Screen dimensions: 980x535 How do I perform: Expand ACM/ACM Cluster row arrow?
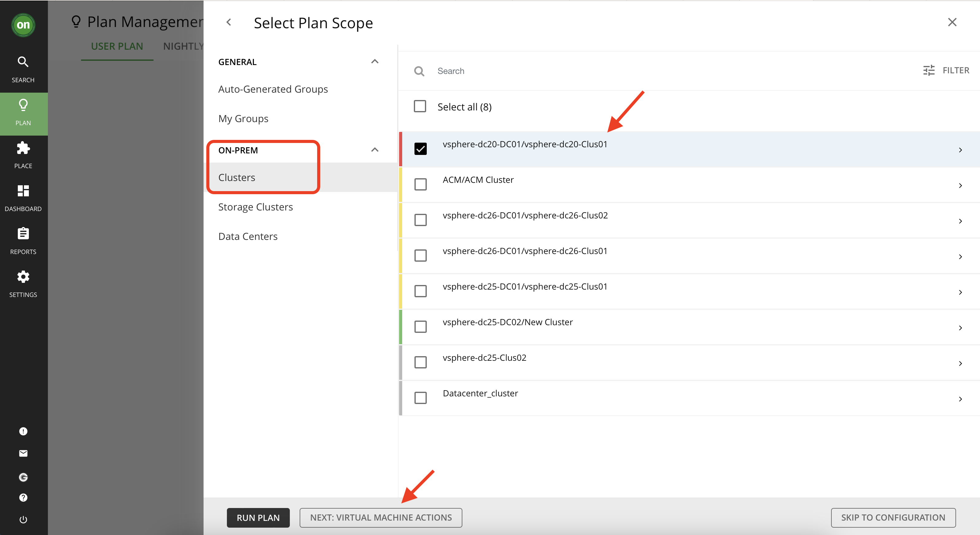point(960,186)
